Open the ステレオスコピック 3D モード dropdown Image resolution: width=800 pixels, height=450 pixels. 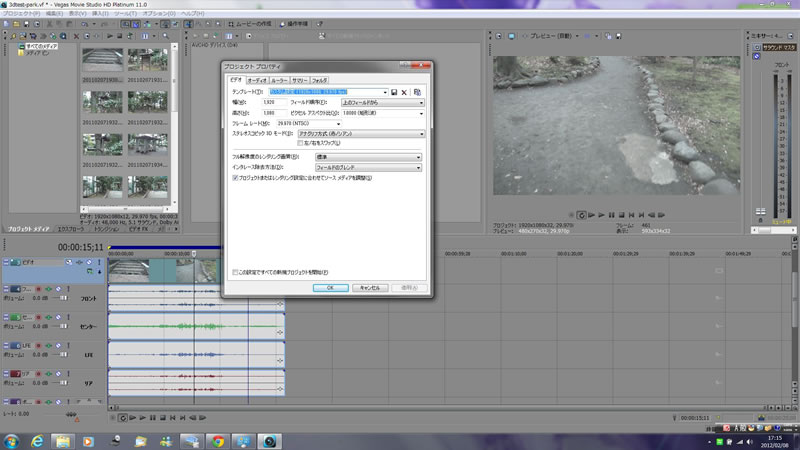click(360, 132)
